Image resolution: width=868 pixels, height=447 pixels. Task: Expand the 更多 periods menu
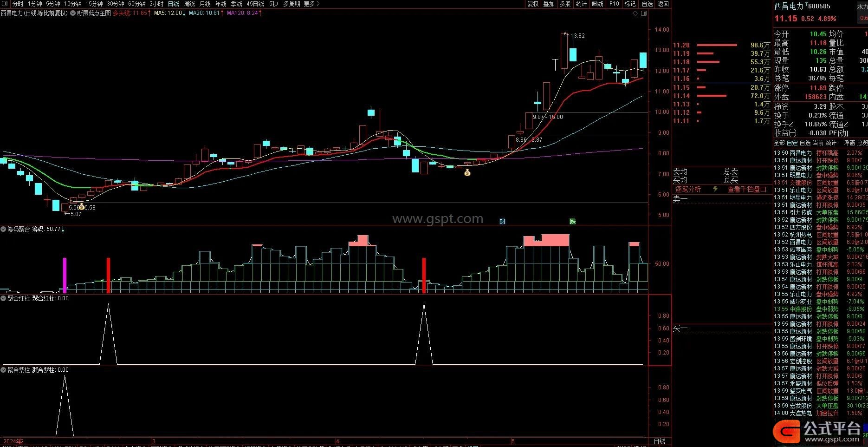311,4
